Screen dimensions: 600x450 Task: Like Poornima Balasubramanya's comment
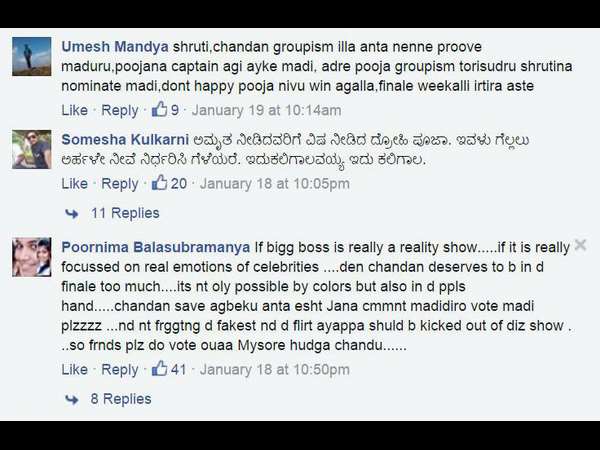[x=75, y=370]
